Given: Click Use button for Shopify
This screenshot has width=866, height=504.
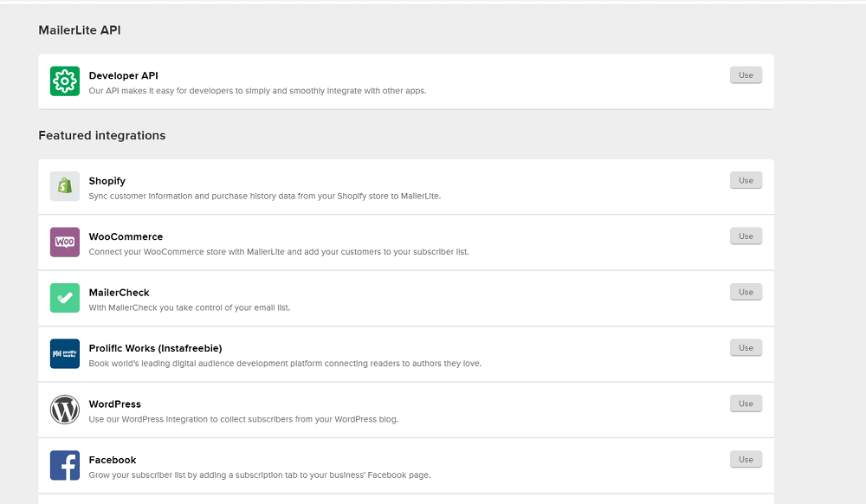Looking at the screenshot, I should point(746,180).
